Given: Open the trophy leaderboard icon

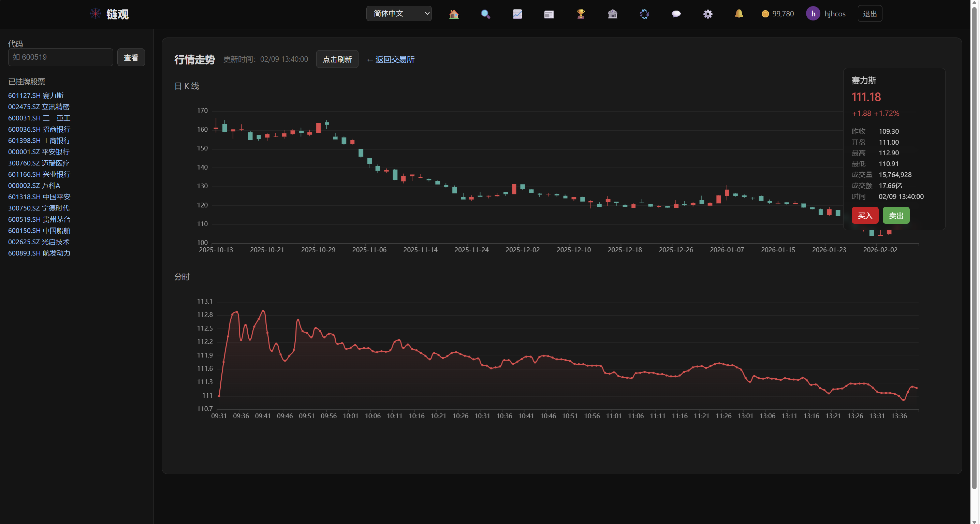Looking at the screenshot, I should click(x=581, y=14).
